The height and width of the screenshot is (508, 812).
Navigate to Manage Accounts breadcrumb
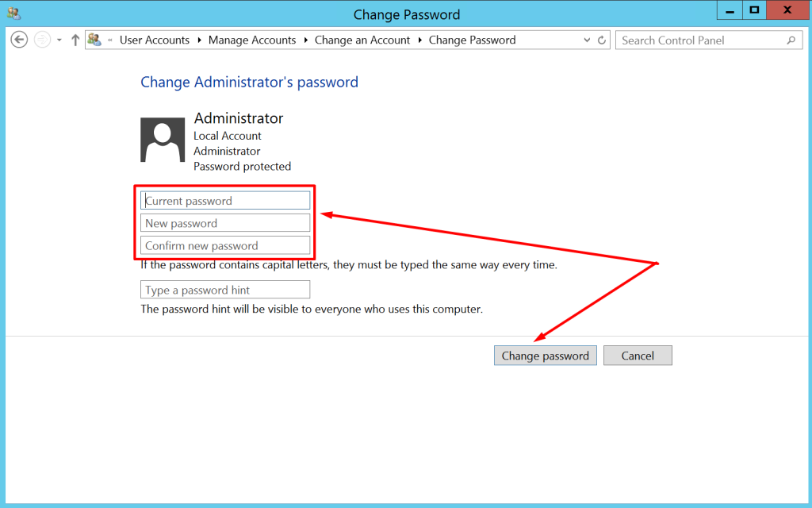coord(252,40)
